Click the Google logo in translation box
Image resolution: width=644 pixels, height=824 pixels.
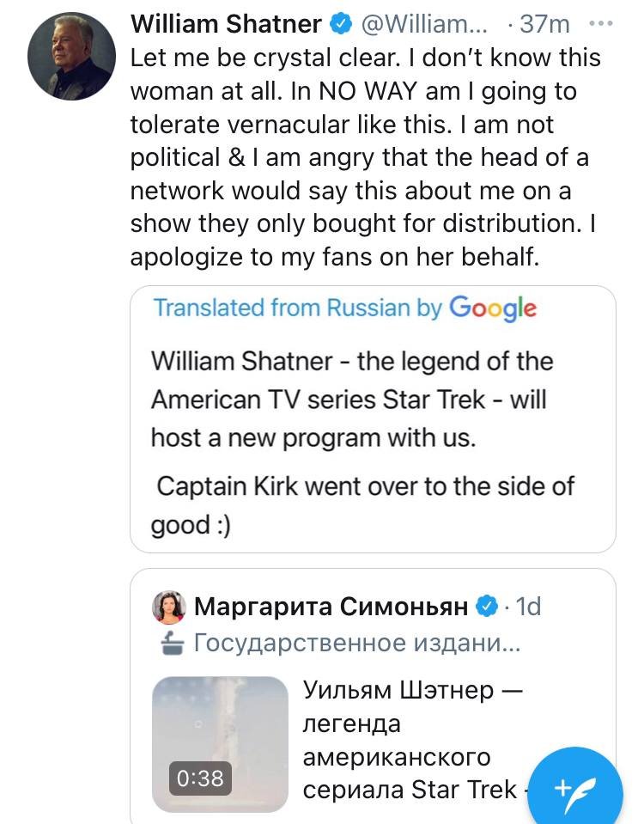[492, 308]
